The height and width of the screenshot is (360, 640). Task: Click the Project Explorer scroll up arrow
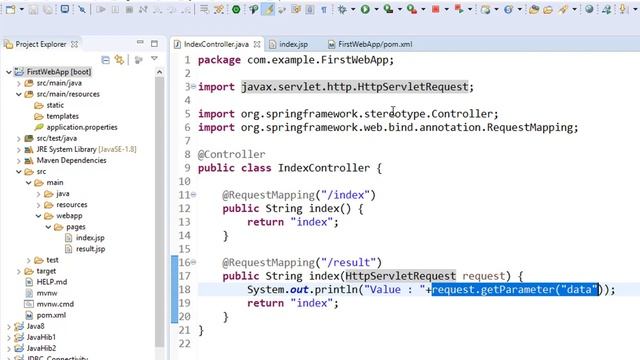159,72
